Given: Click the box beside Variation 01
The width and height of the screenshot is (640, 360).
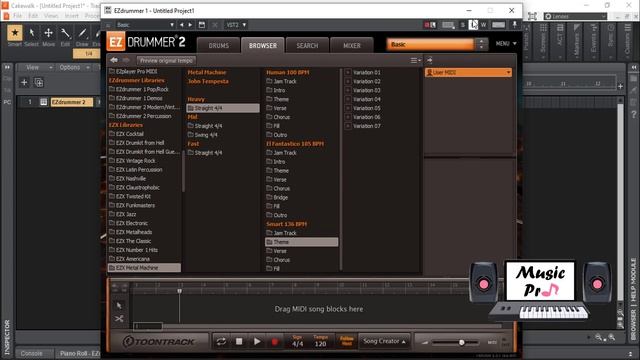Looking at the screenshot, I should click(x=348, y=72).
